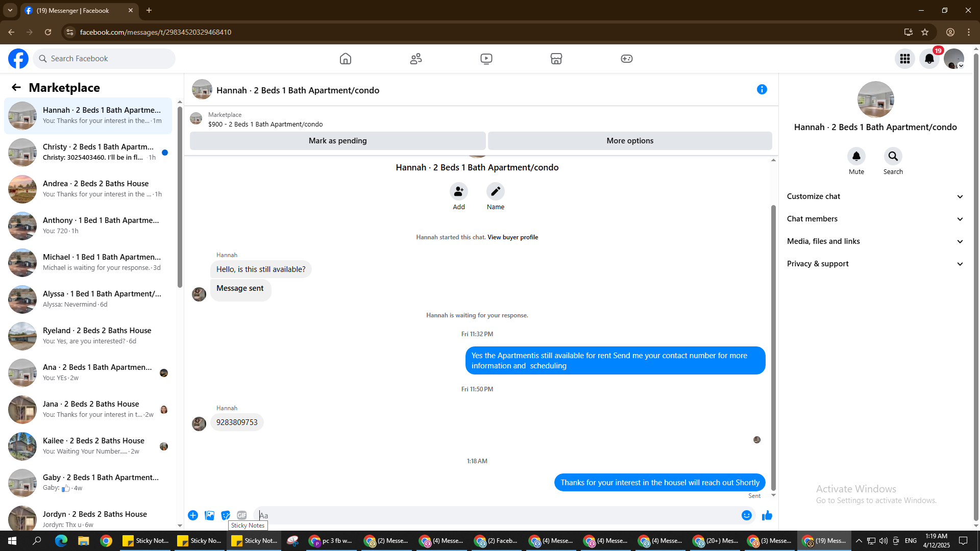Viewport: 980px width, 551px height.
Task: Open conversation information icon
Action: point(762,90)
